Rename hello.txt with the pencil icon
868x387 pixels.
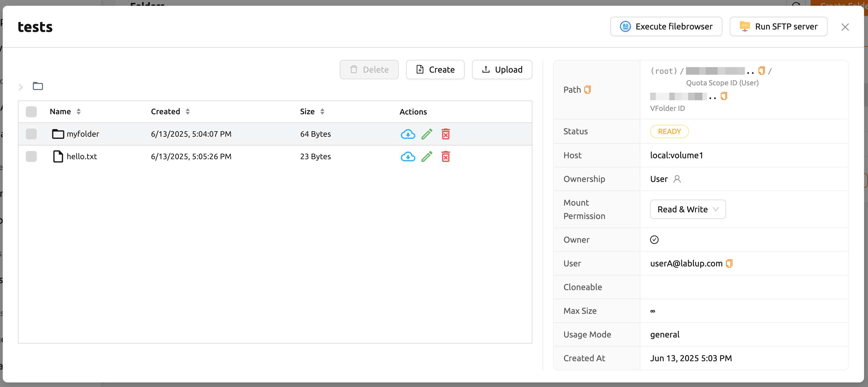coord(427,157)
